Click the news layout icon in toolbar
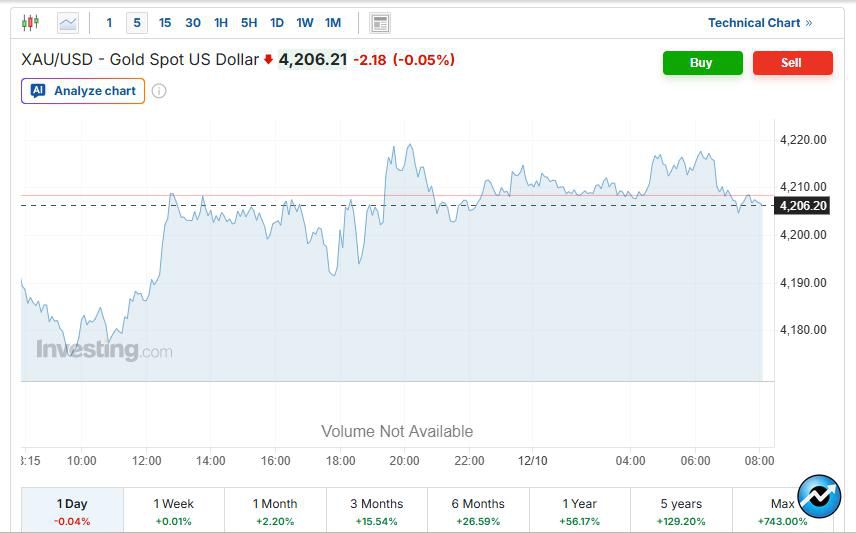 point(379,22)
